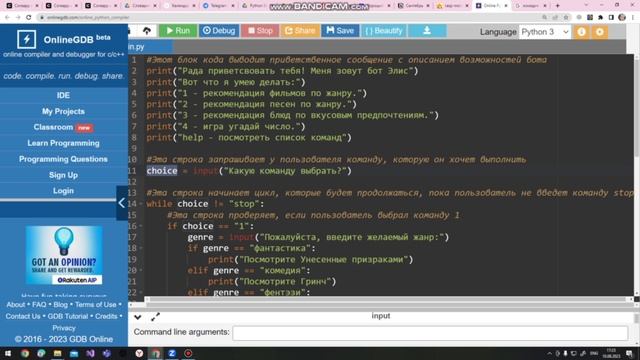
Task: Expand the console with fullscreen arrows icon
Action: point(155,317)
